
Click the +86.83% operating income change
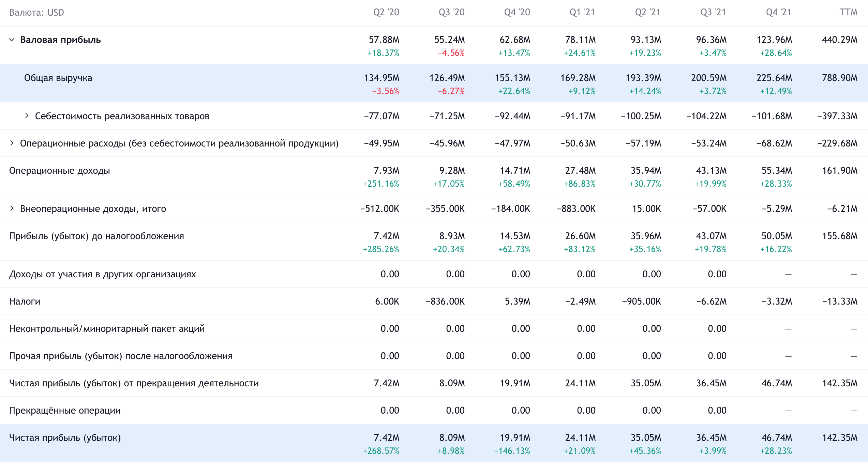point(580,184)
